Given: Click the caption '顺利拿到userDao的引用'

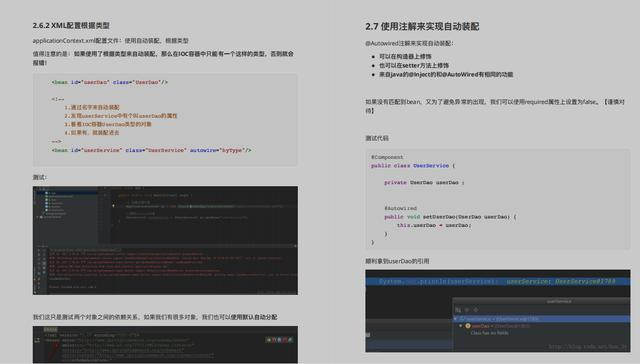Looking at the screenshot, I should (x=397, y=261).
